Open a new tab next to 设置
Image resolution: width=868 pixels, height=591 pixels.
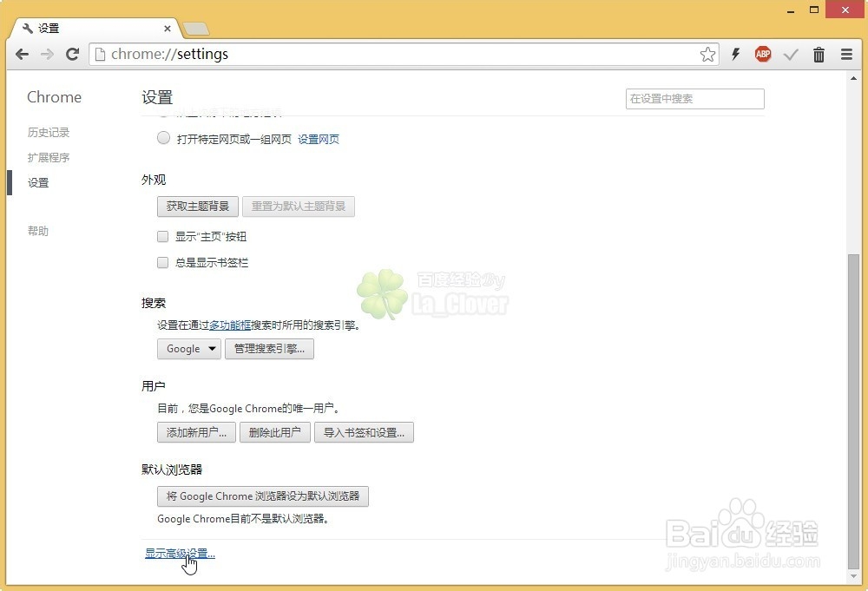point(196,29)
